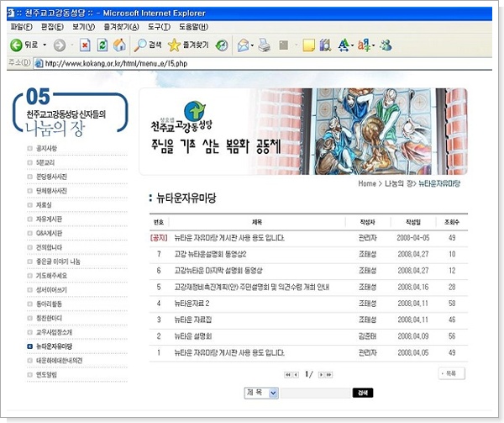Image resolution: width=504 pixels, height=423 pixels.
Task: Click the Refresh page icon
Action: click(102, 45)
